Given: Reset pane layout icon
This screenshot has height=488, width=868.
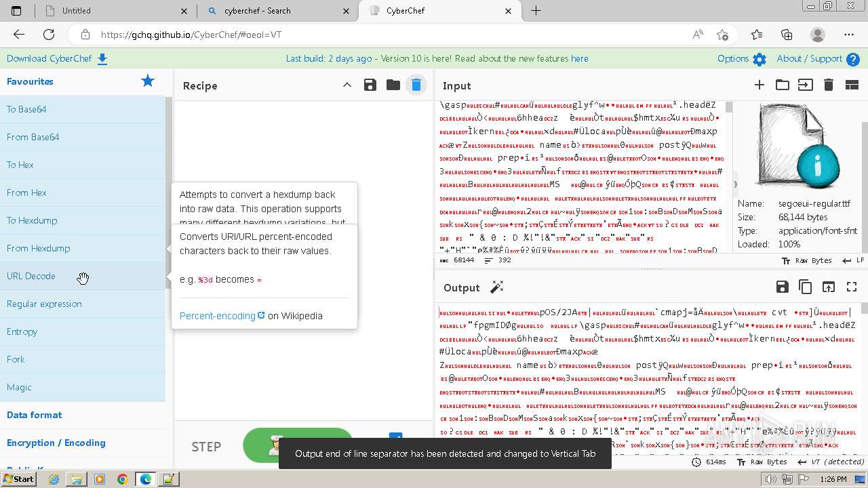Looking at the screenshot, I should click(x=852, y=85).
